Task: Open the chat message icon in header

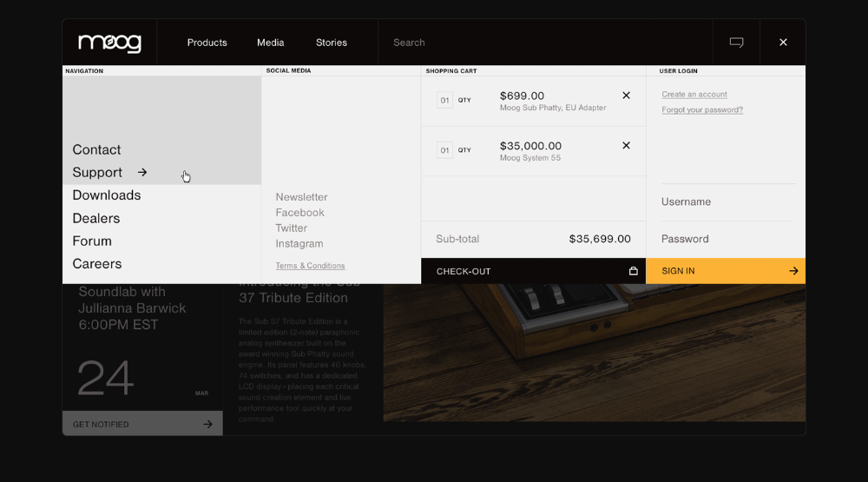Action: 736,43
